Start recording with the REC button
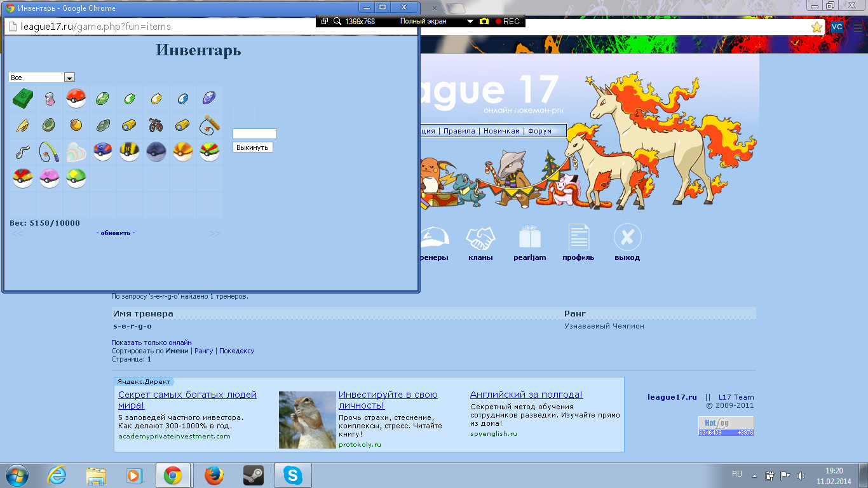This screenshot has width=868, height=488. 508,21
